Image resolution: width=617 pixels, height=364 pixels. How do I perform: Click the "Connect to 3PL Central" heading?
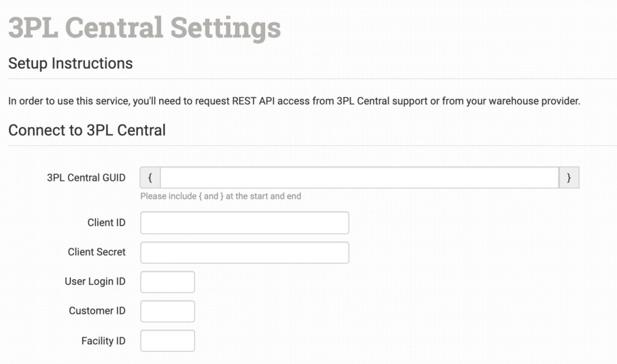coord(87,130)
